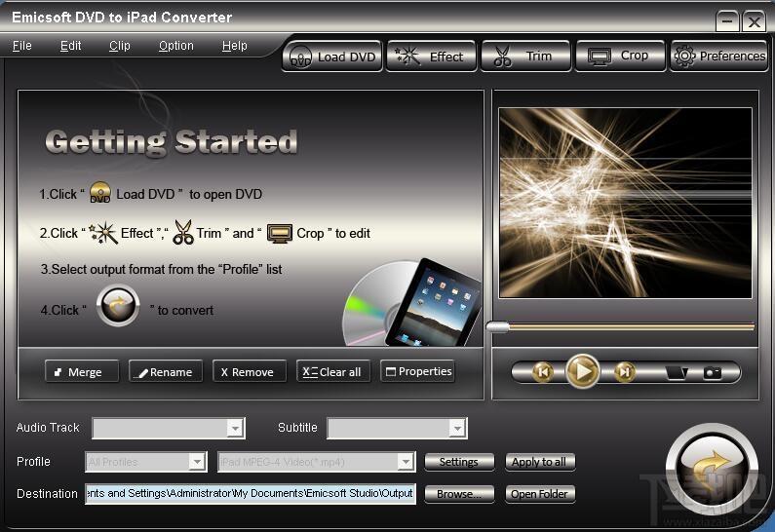
Task: Click the Destination path field
Action: pyautogui.click(x=251, y=493)
